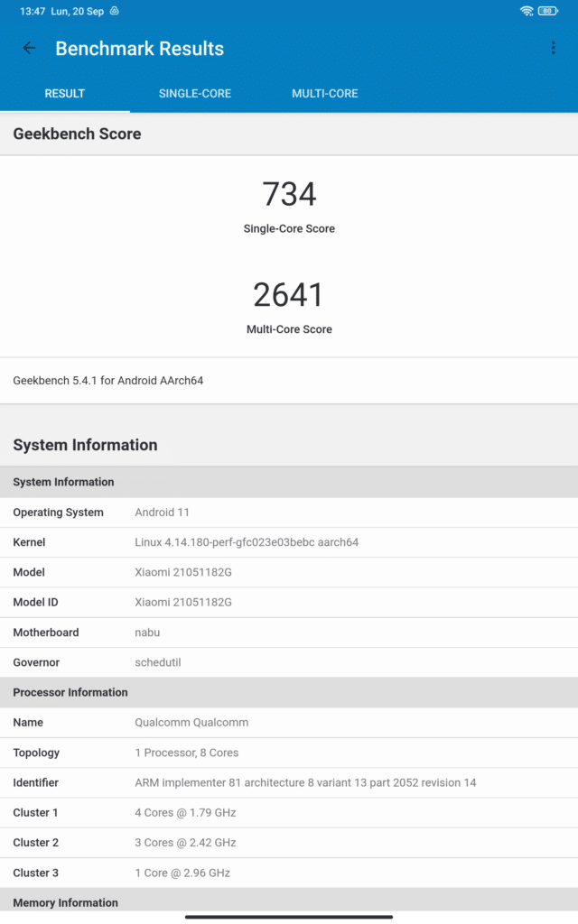This screenshot has width=578, height=924.
Task: Open the three-dot overflow menu
Action: click(554, 49)
